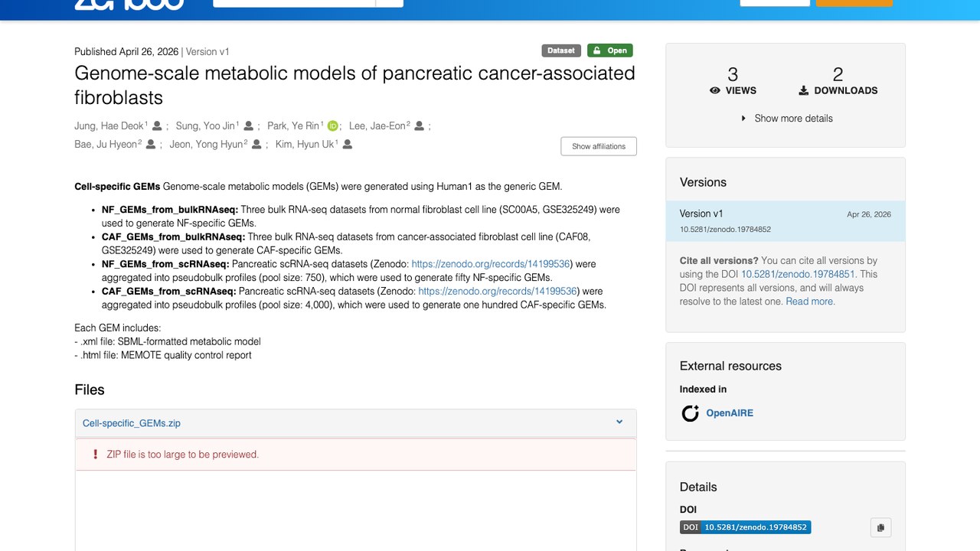The height and width of the screenshot is (551, 980).
Task: Click the DOI badge 10.5281/zenodo.19784852
Action: click(x=745, y=527)
